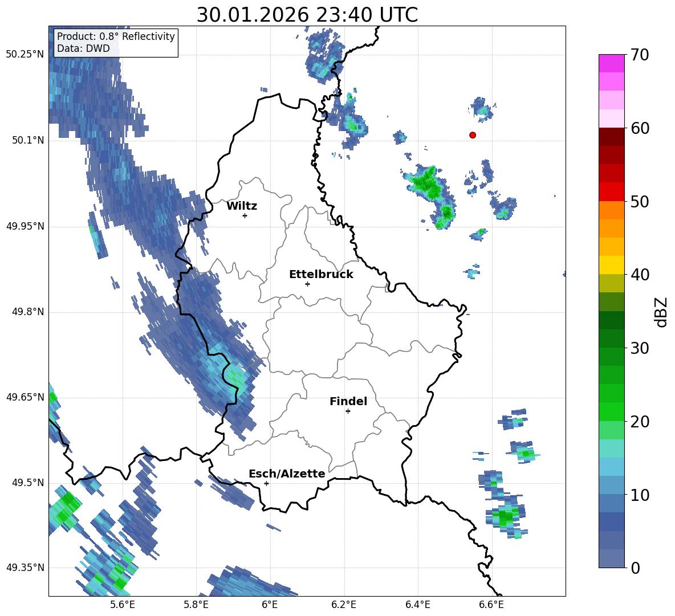Select the Ettelbruck city label
Screen dimensions: 675x616
pos(321,275)
